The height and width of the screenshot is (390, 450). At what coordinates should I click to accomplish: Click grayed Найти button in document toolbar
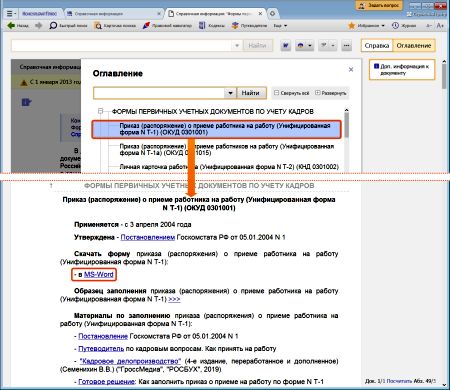[257, 45]
